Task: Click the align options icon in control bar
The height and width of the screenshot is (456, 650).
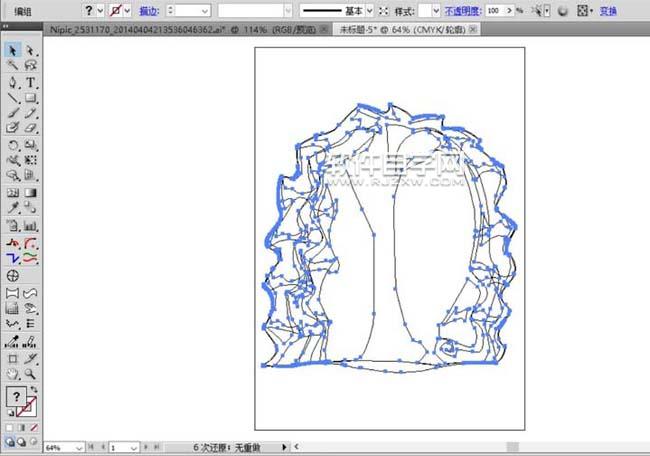Action: pyautogui.click(x=582, y=11)
